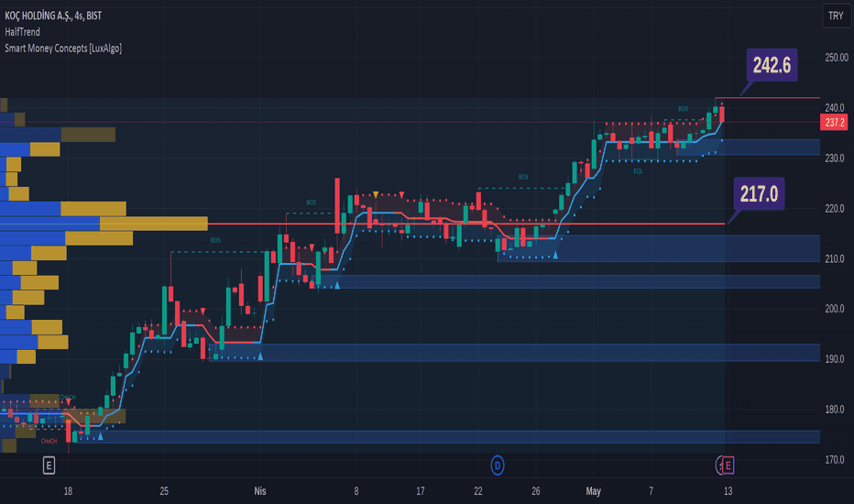This screenshot has width=854, height=504.
Task: Click the TRY currency button
Action: tap(836, 16)
